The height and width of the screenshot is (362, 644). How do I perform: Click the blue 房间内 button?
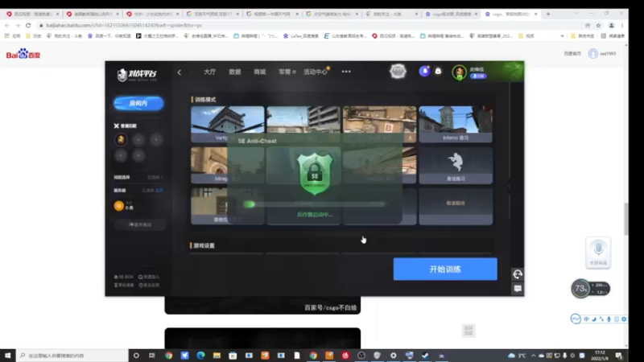(138, 104)
